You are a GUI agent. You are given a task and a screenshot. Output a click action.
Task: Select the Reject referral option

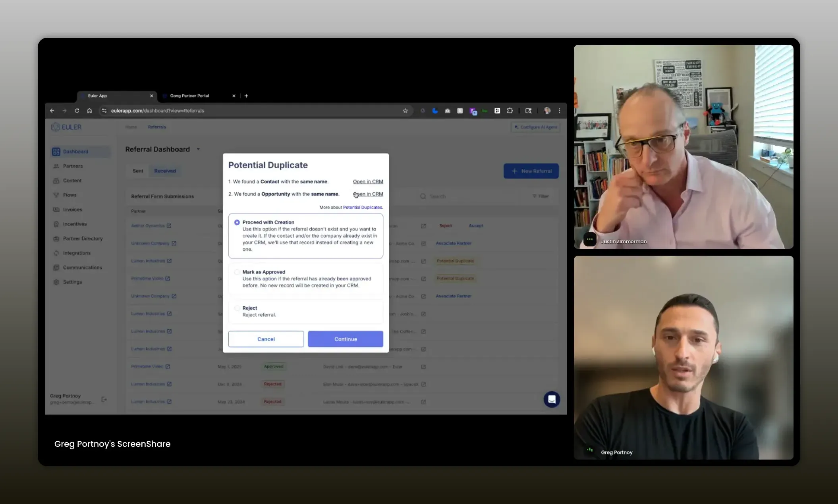click(237, 308)
